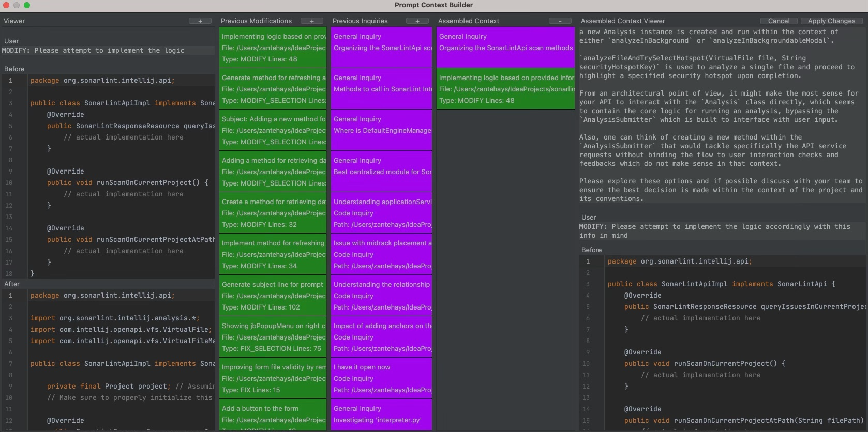Viewport: 868px width, 432px height.
Task: Select the 'Investigating interpreter.py' inquiry card
Action: click(382, 415)
